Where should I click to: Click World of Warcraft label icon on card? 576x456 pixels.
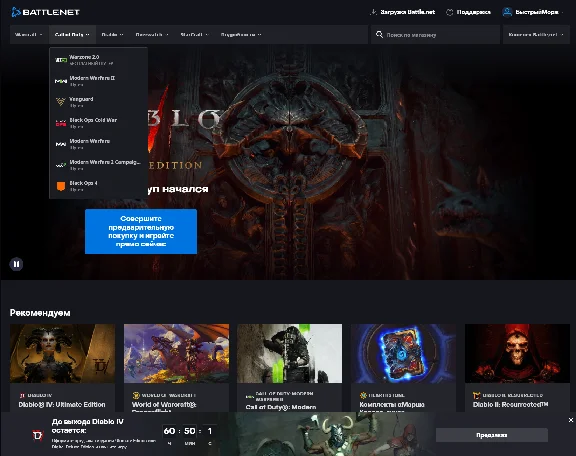pyautogui.click(x=136, y=395)
